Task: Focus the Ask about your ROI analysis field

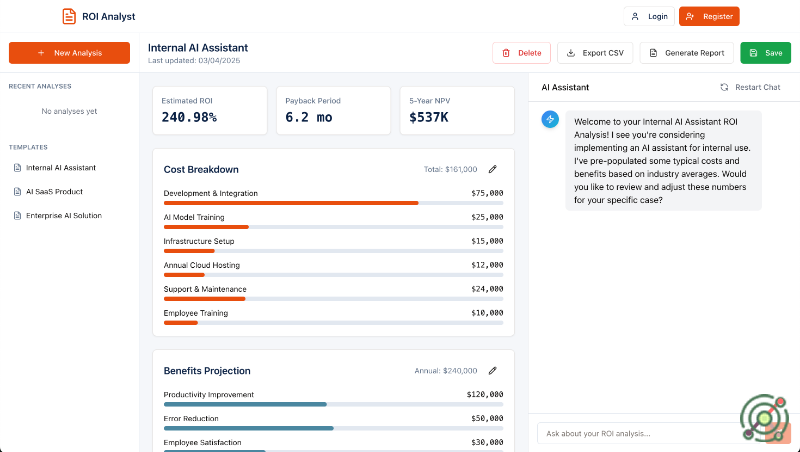Action: [x=640, y=433]
